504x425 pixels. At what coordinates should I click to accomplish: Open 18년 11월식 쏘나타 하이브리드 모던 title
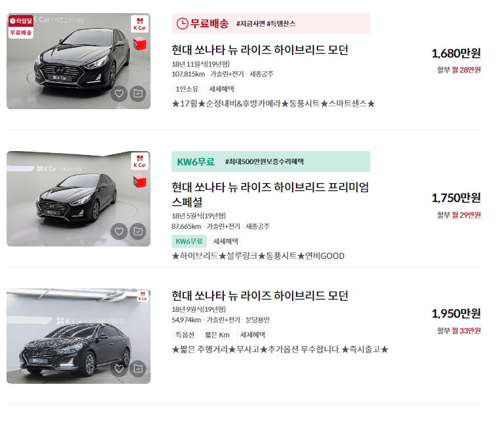[260, 50]
